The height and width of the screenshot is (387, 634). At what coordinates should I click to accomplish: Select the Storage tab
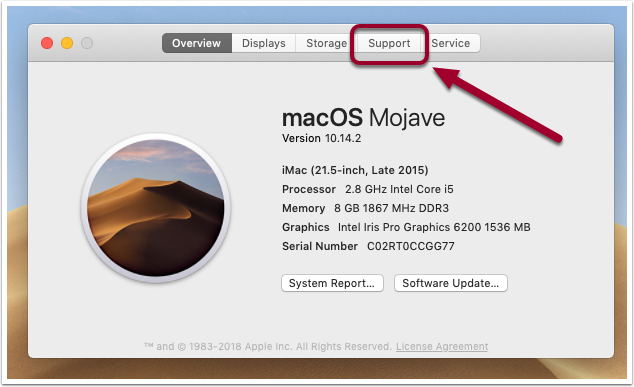coord(326,43)
